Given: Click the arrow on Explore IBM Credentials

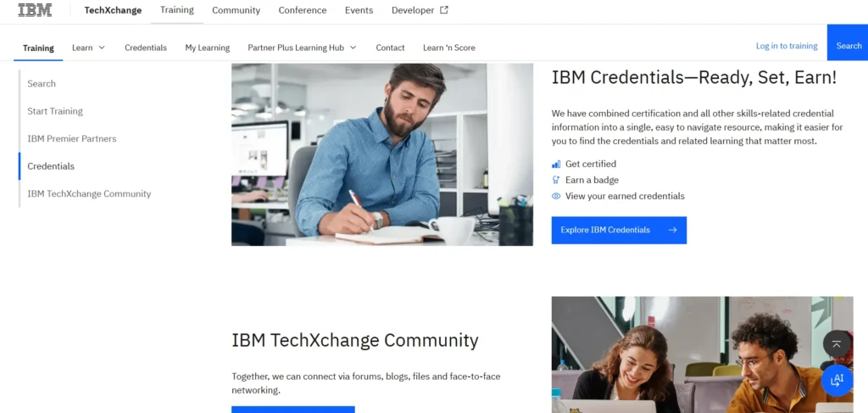Looking at the screenshot, I should click(x=672, y=230).
